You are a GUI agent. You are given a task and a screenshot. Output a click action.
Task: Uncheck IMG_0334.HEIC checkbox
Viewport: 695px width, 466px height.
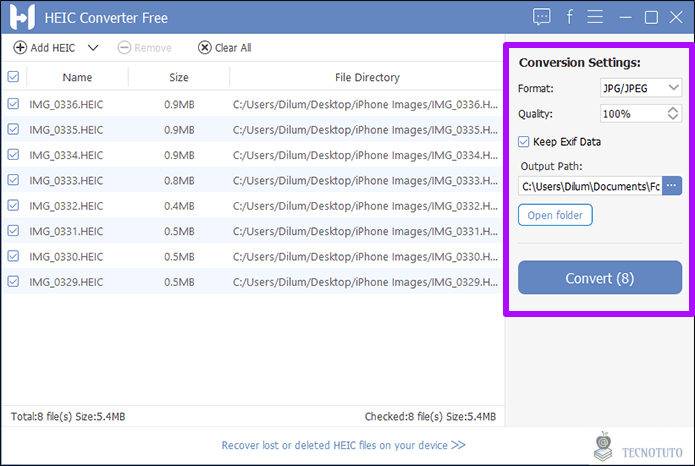(x=13, y=154)
